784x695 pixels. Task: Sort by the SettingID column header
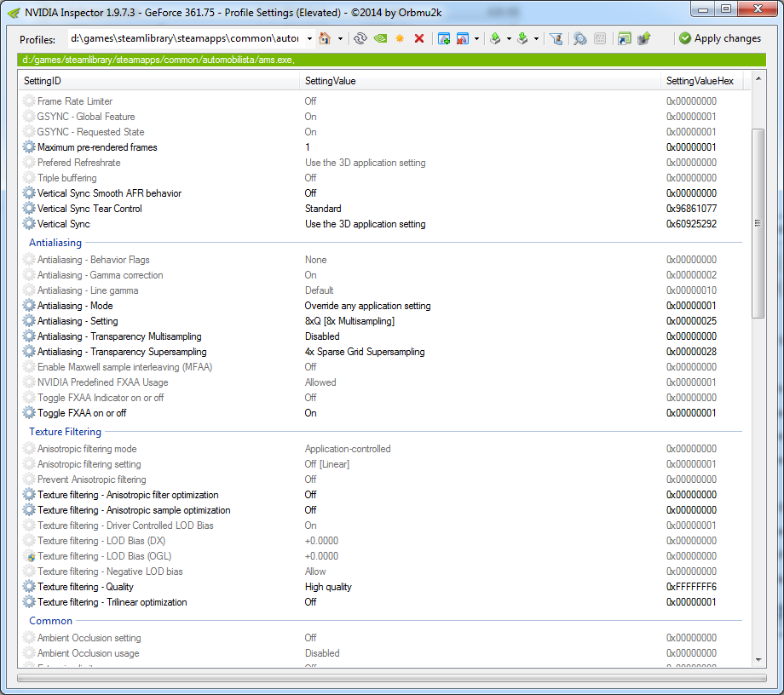159,81
